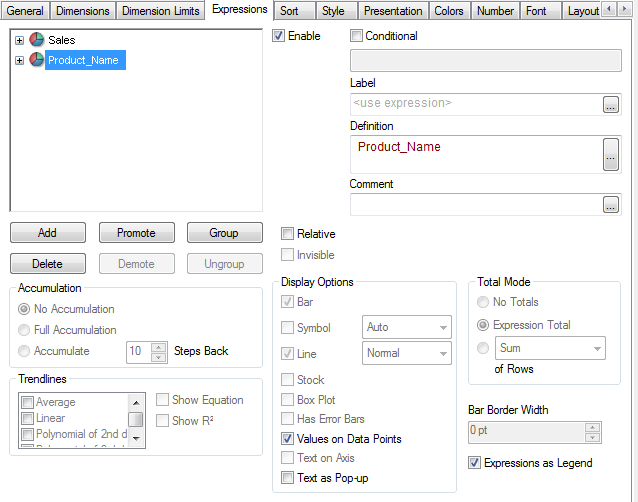Click the Delete button
The width and height of the screenshot is (638, 502).
(x=47, y=264)
